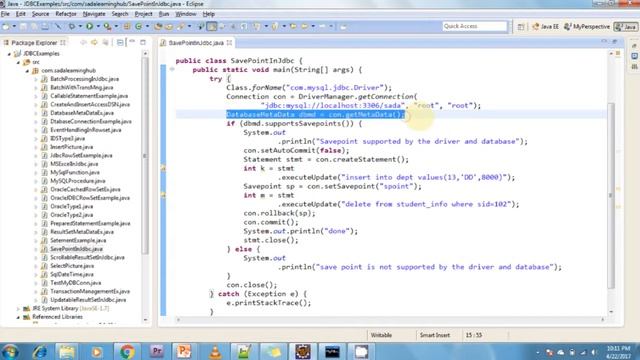Viewport: 640px width, 360px height.
Task: Select PreparedStatementExample.java in the tree
Action: [x=90, y=224]
